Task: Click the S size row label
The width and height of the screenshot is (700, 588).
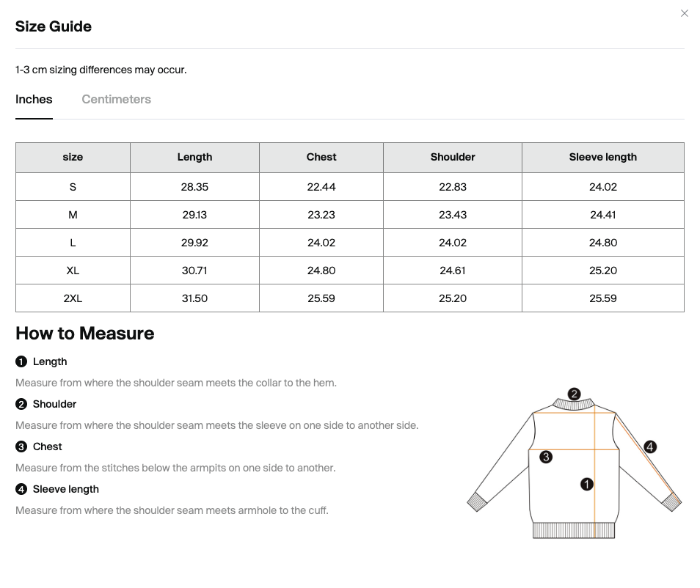Action: 73,187
